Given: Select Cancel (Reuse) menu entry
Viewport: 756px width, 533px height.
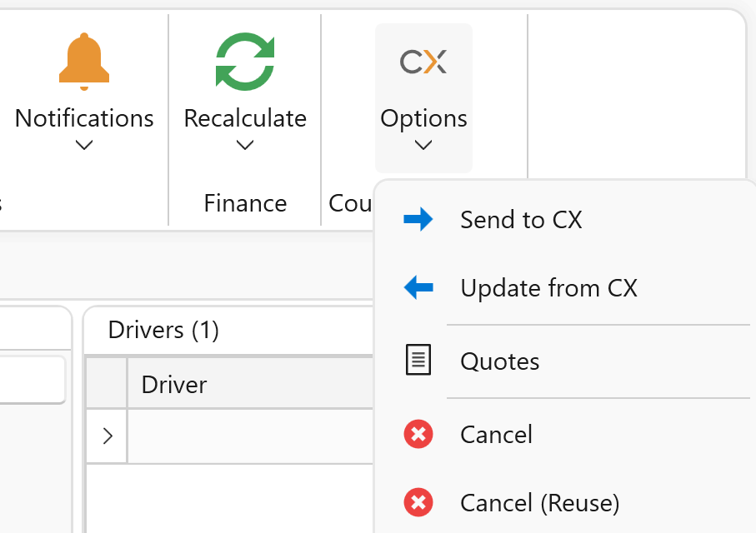Looking at the screenshot, I should [540, 503].
